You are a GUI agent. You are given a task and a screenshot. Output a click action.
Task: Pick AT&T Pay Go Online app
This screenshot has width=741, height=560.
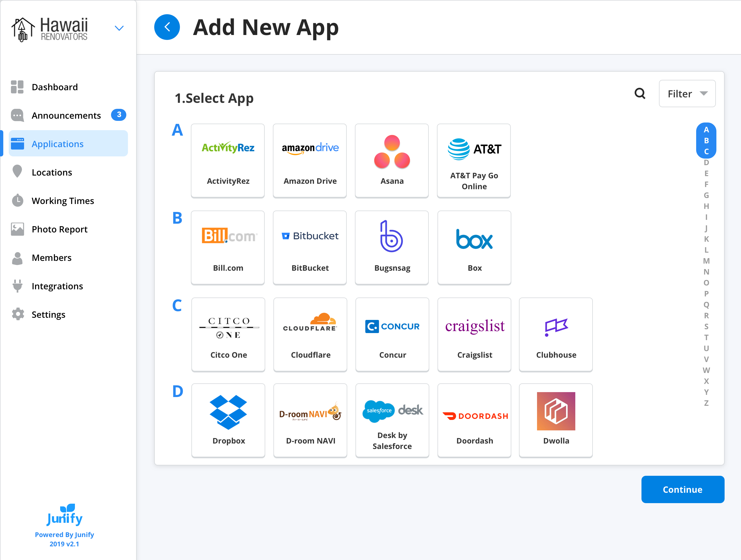coord(474,161)
